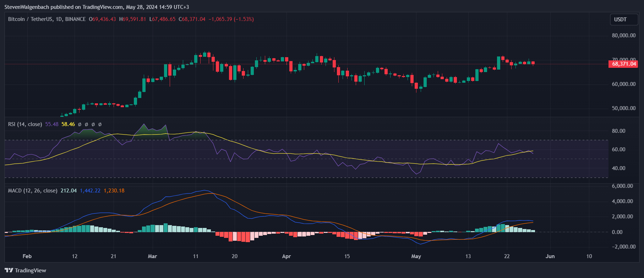The image size is (644, 278).
Task: Click the RSI axis label 60.00
Action: tap(619, 149)
